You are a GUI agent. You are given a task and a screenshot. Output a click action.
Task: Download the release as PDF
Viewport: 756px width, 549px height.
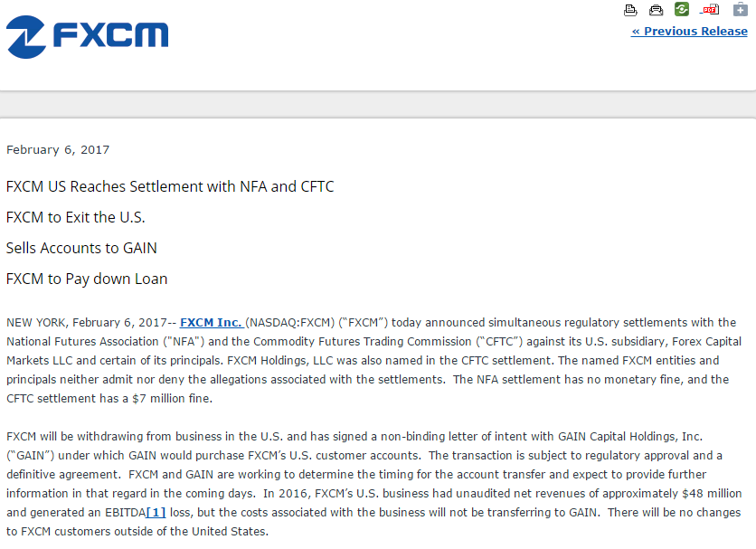(711, 9)
